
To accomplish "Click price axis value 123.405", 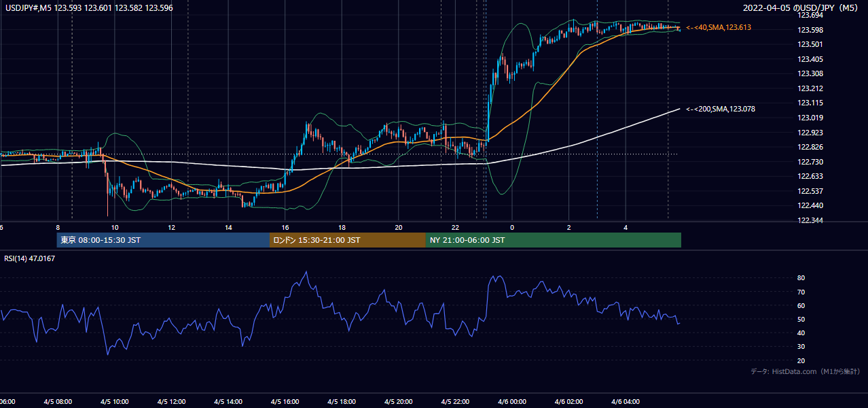I will pyautogui.click(x=809, y=59).
